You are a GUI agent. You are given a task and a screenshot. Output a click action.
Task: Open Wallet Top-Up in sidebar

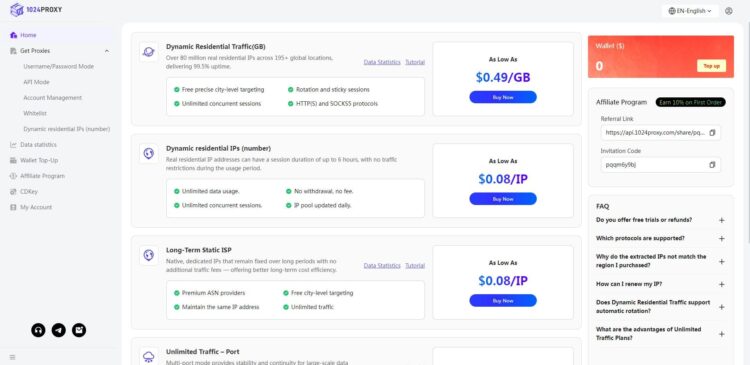39,160
